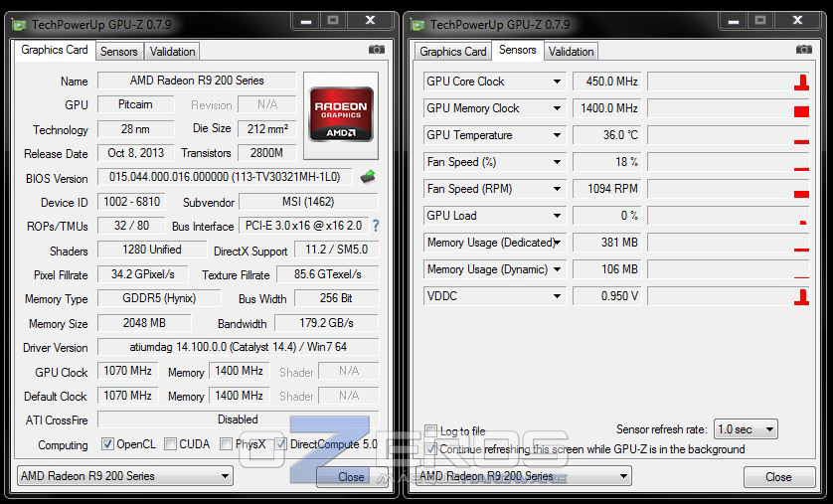The width and height of the screenshot is (833, 504).
Task: Click the 0.950 V VDDC value
Action: click(607, 296)
